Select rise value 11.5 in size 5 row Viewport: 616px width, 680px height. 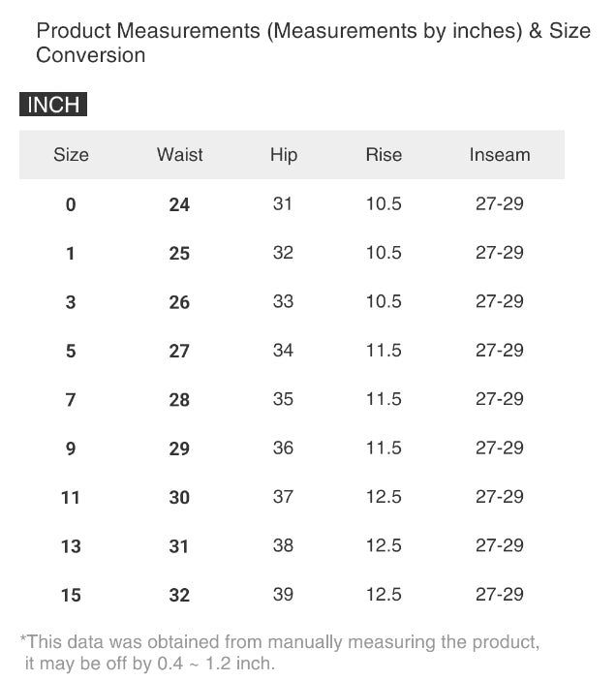point(384,351)
